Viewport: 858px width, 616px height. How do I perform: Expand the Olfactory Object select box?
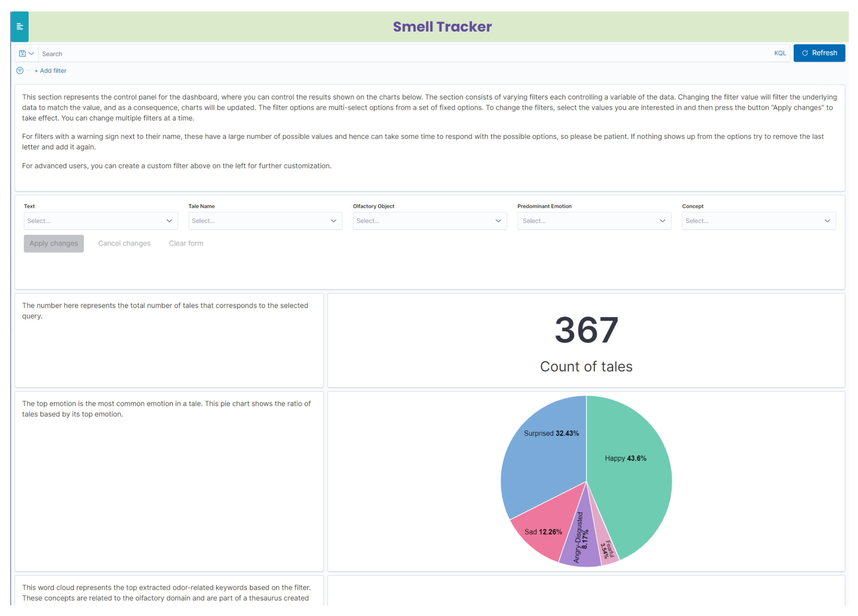pyautogui.click(x=429, y=221)
